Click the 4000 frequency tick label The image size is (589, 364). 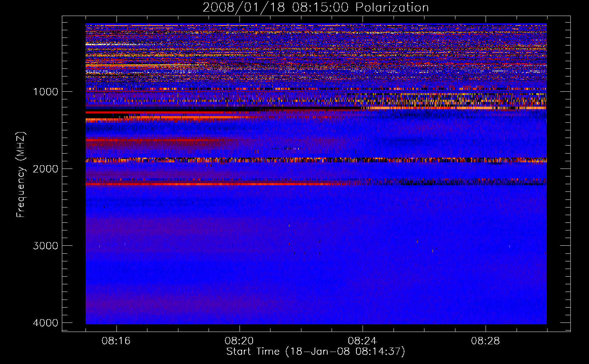click(46, 323)
